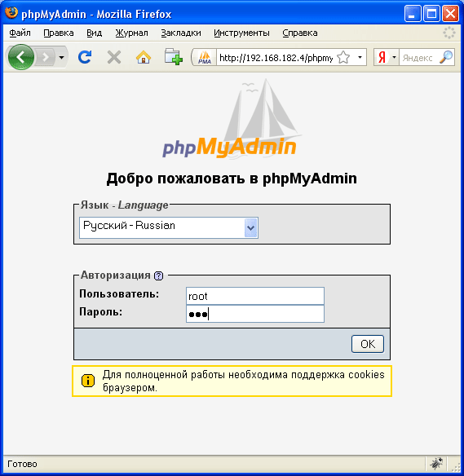
Task: Click the authorization help question icon
Action: [x=158, y=275]
